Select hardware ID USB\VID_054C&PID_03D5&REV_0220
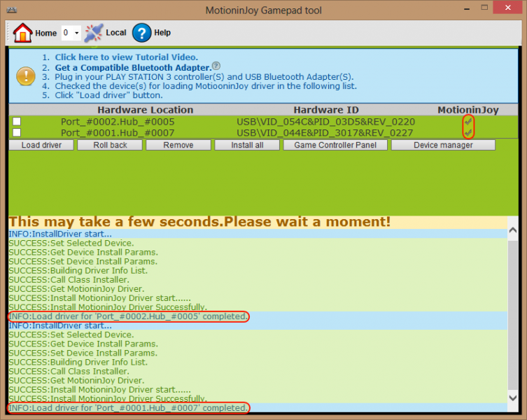This screenshot has height=420, width=527. pyautogui.click(x=325, y=122)
